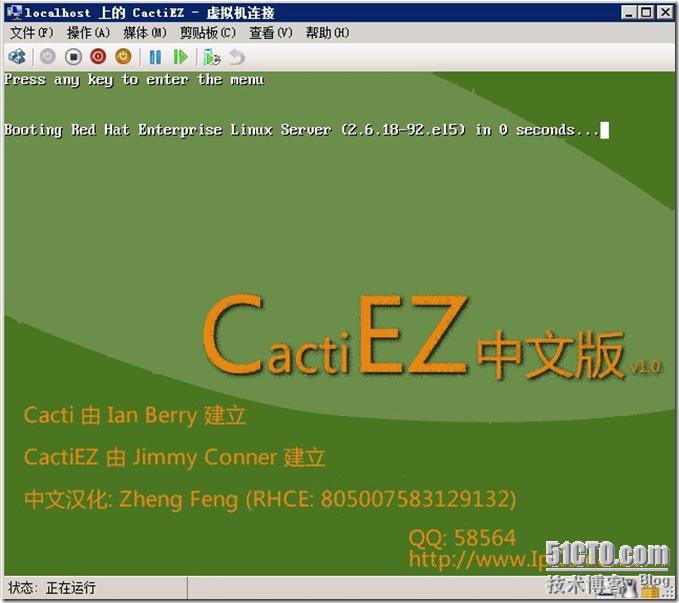Click the grayed Start power icon
The image size is (679, 603).
coord(48,57)
